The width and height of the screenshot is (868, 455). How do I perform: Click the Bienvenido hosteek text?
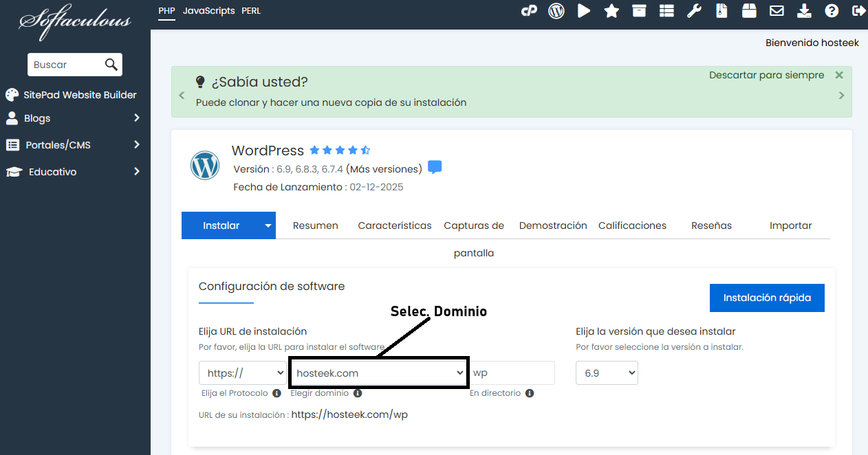(x=812, y=43)
